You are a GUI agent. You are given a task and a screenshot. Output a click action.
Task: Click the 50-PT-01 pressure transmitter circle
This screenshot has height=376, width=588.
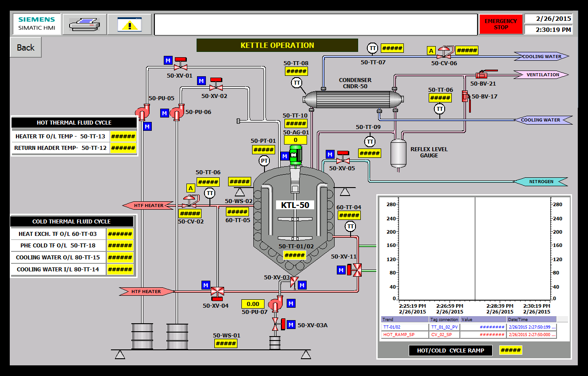tap(264, 161)
